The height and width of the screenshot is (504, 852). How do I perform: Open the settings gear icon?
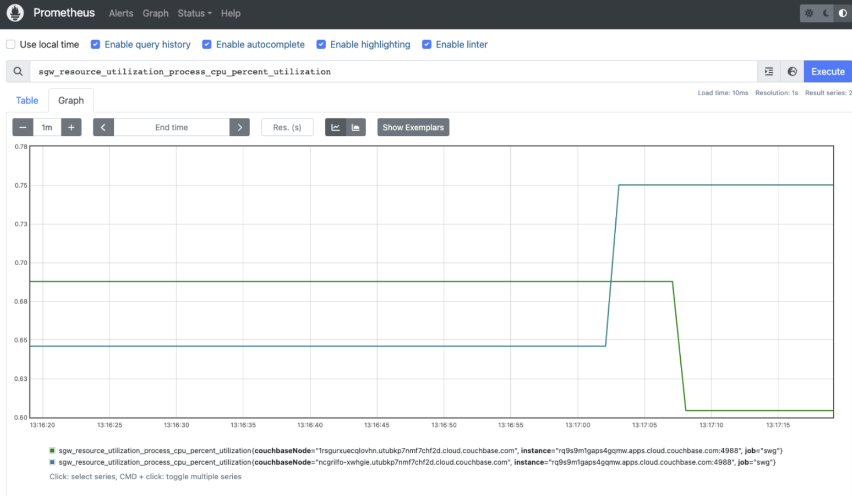(809, 13)
